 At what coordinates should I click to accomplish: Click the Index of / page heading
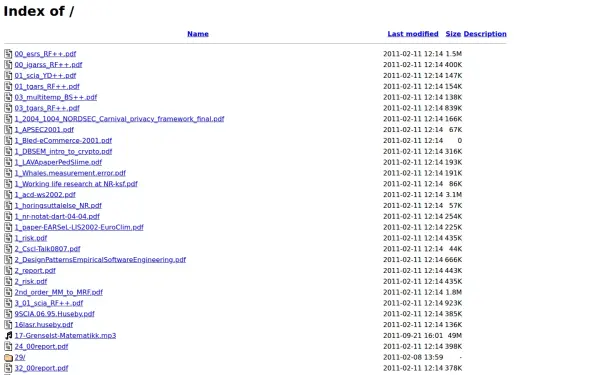[x=39, y=11]
